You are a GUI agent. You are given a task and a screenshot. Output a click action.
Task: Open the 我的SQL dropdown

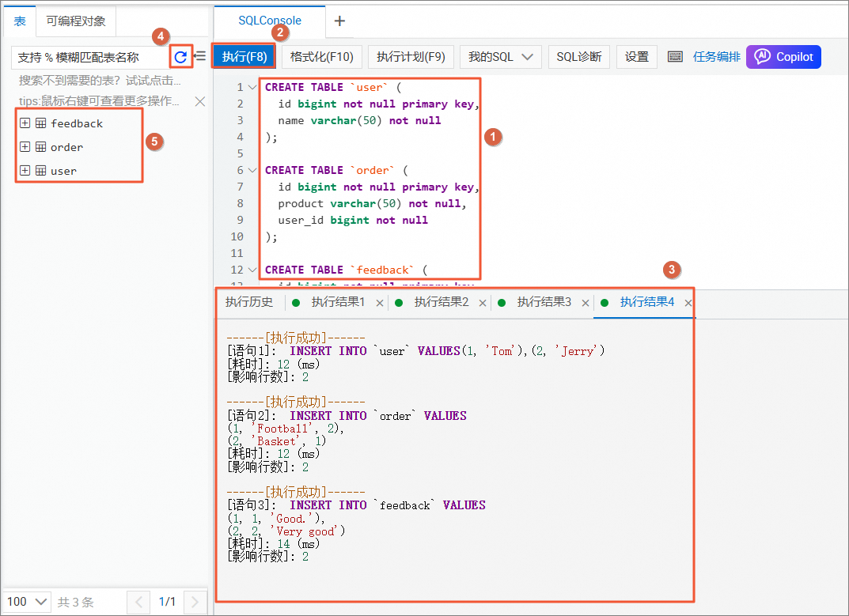[x=501, y=57]
